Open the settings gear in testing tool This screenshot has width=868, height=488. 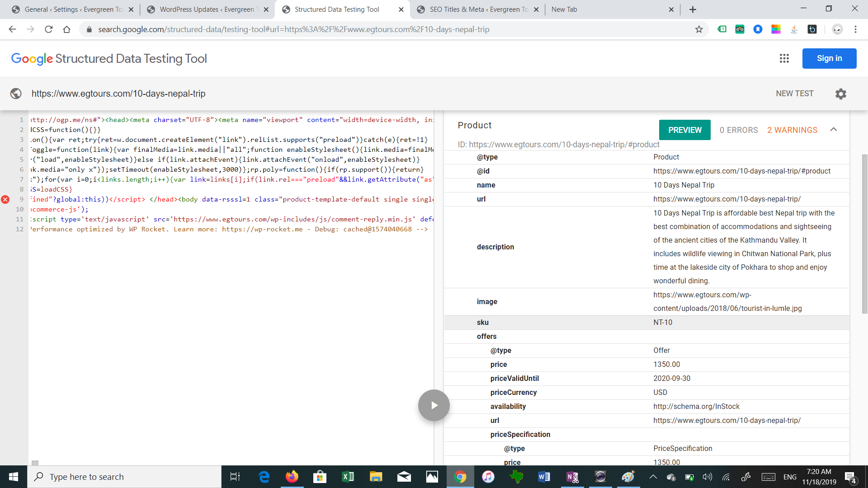(x=840, y=94)
